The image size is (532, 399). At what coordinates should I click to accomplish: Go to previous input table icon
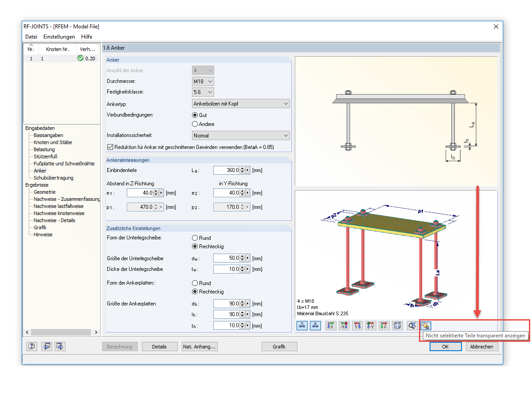(x=47, y=346)
